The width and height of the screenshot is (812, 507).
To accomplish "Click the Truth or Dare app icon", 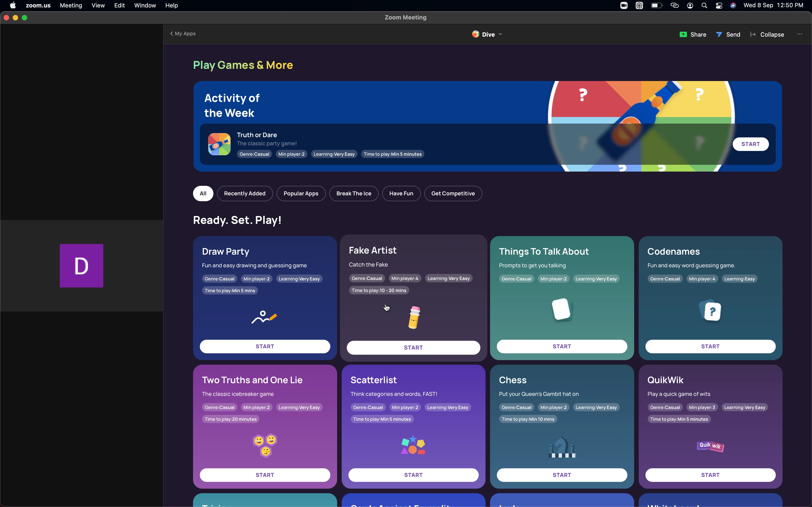I will pos(219,144).
